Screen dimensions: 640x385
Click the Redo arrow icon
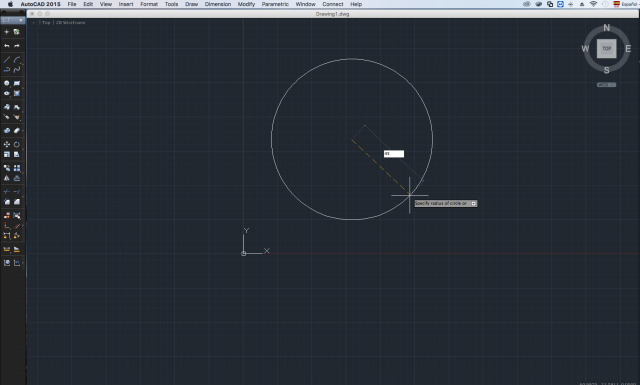click(x=17, y=46)
